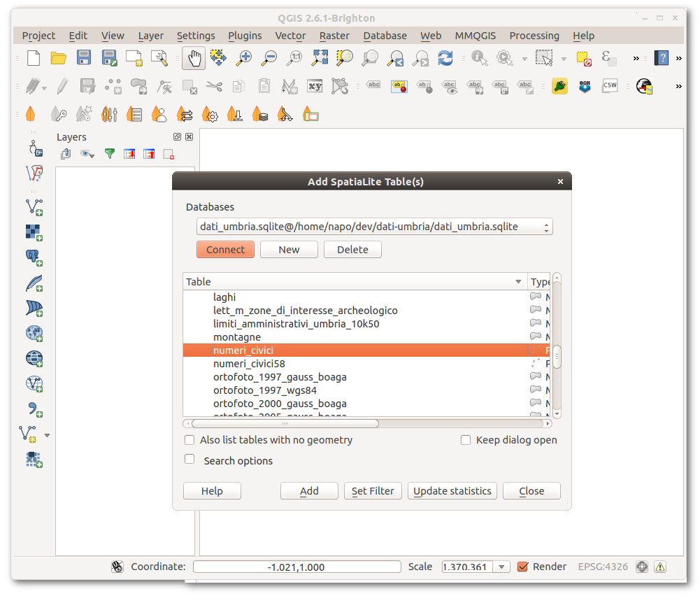Check Keep dialog open
The height and width of the screenshot is (596, 700).
(466, 440)
